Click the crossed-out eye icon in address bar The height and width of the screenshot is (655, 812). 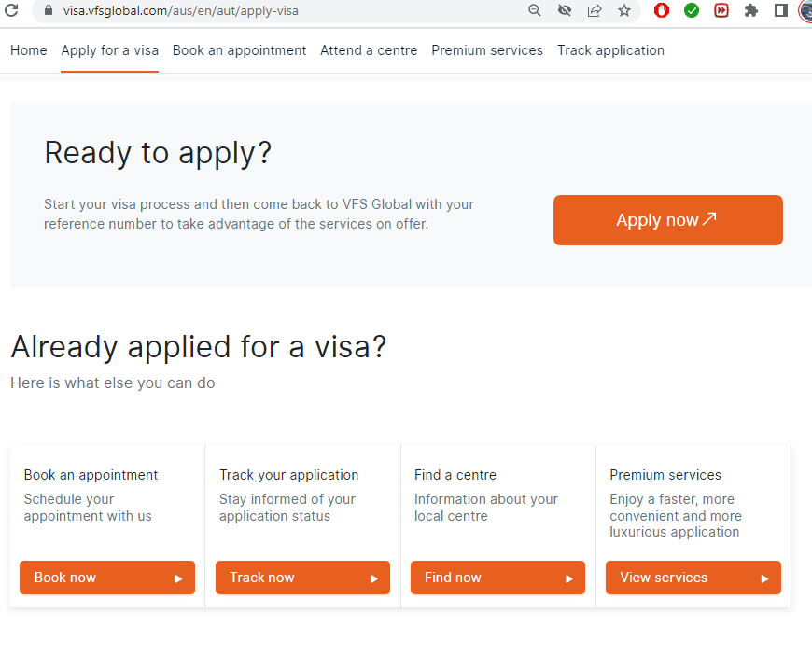pos(564,11)
